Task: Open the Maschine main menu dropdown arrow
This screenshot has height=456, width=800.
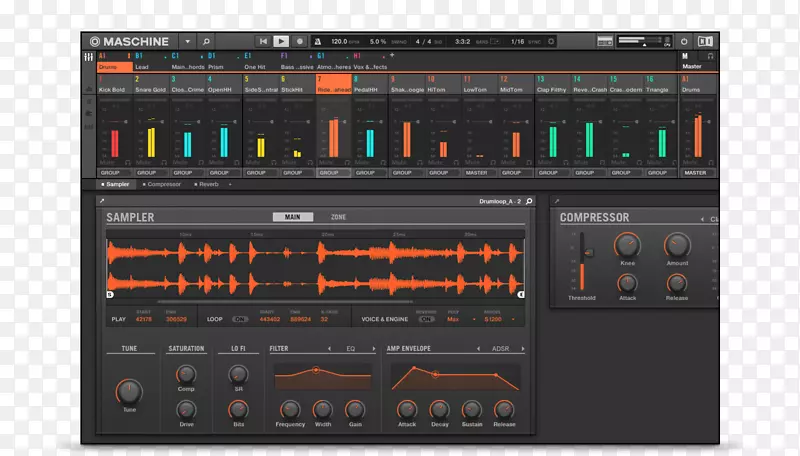Action: [187, 41]
